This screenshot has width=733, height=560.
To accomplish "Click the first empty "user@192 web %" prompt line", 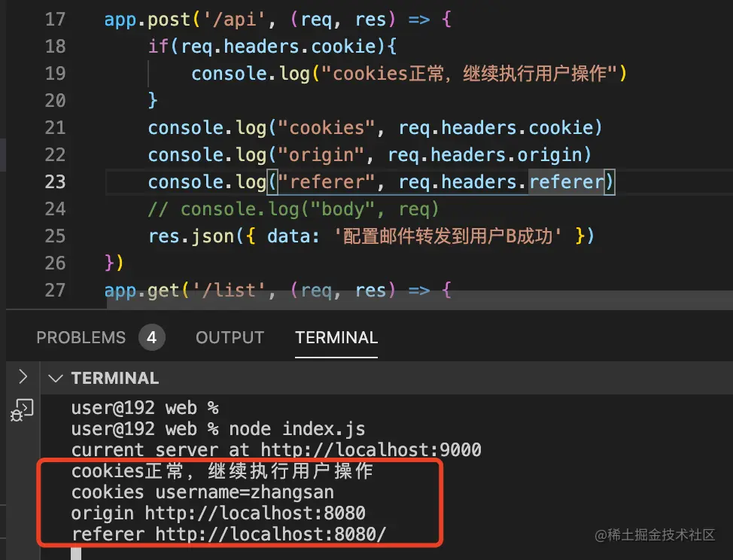I will point(145,408).
